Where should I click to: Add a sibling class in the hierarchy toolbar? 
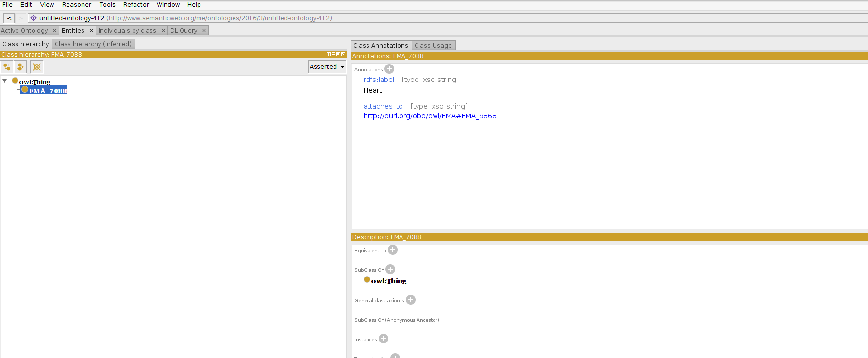[x=20, y=67]
